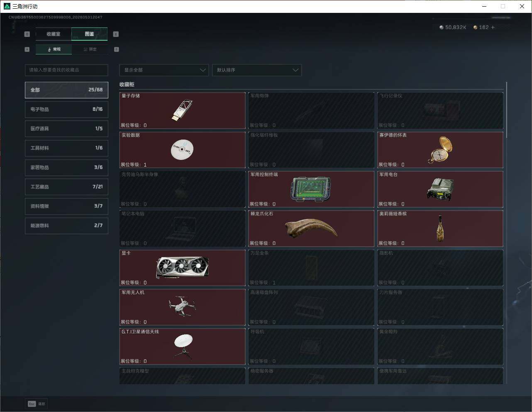Image resolution: width=532 pixels, height=412 pixels.
Task: Select the 奥莉薇娅香槟 champagne bottle
Action: click(x=440, y=228)
